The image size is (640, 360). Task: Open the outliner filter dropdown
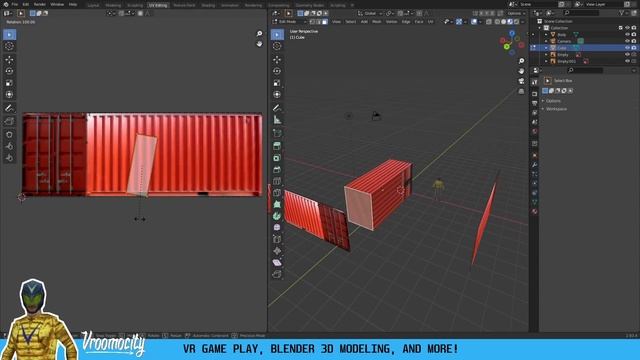(x=623, y=13)
